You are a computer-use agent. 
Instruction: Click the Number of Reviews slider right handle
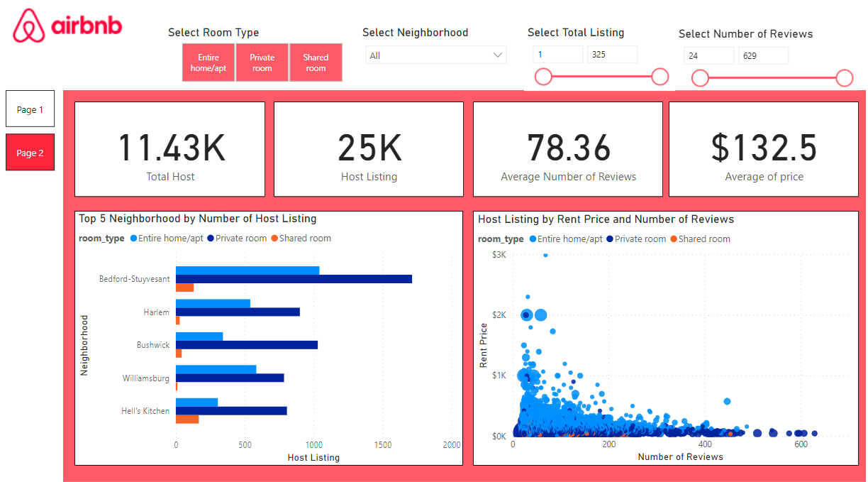844,78
